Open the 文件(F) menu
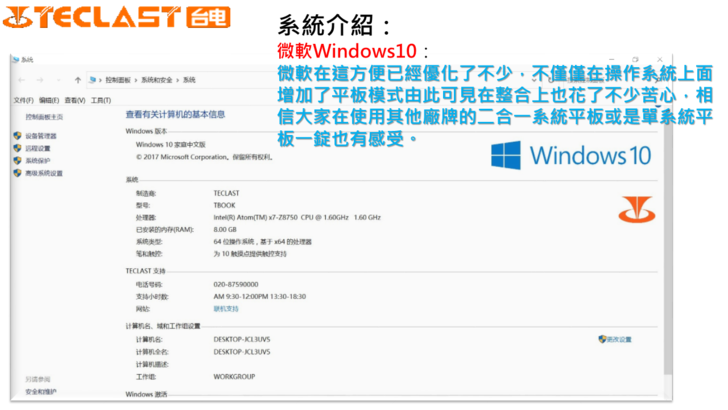Screen dimensions: 728x410 point(23,100)
